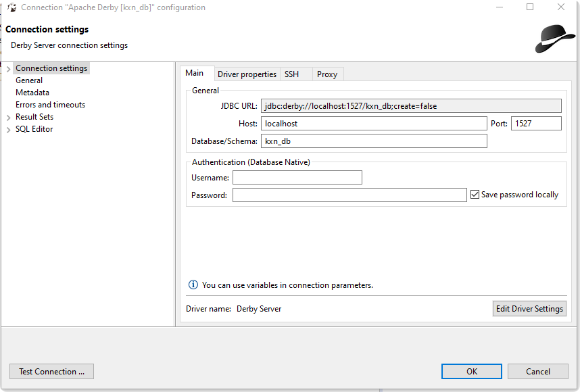Screen dimensions: 580x392
Task: Click the JDBC URL field
Action: (x=411, y=105)
